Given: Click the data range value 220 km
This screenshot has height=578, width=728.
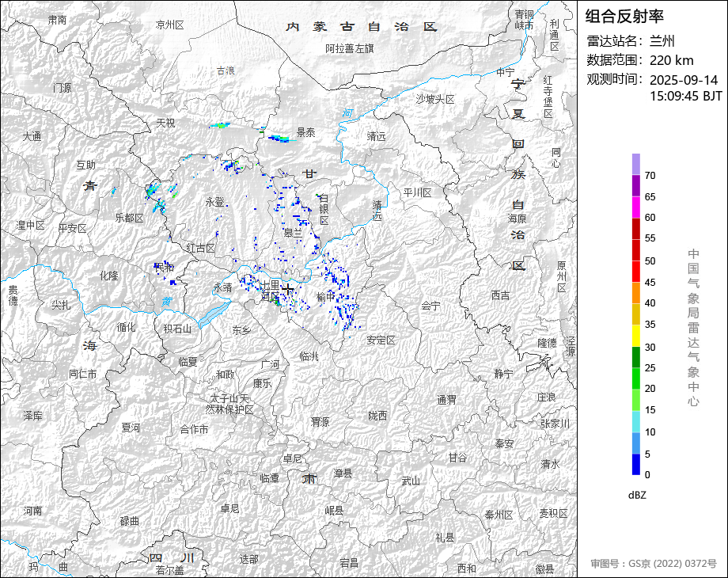Looking at the screenshot, I should (671, 60).
